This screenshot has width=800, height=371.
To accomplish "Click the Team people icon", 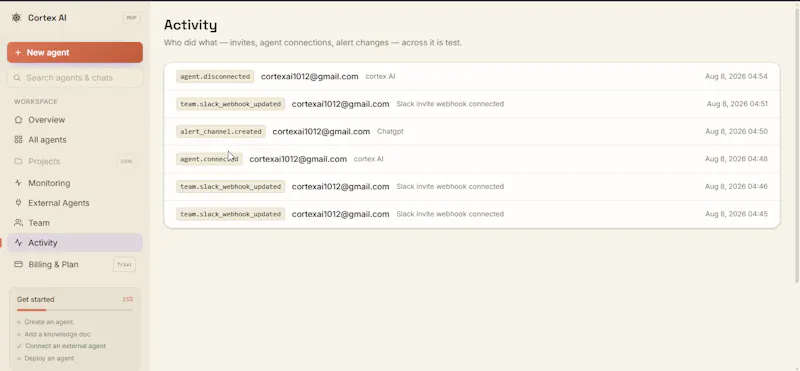I will pos(18,223).
